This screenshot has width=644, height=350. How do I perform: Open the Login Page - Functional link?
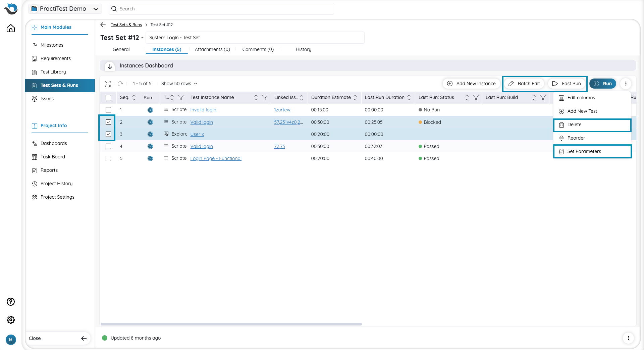(x=216, y=158)
